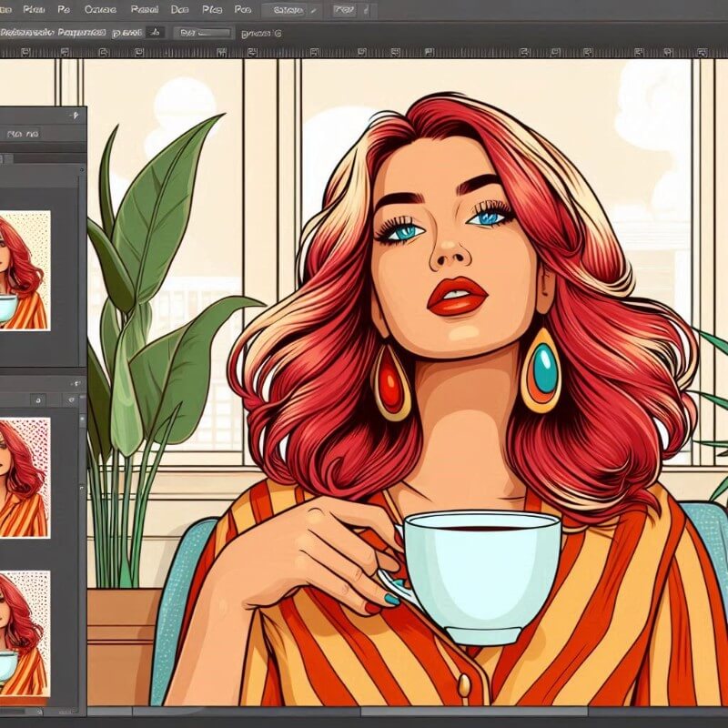This screenshot has height=728, width=728.
Task: Click the panel flyout icon top-right of thumbnail panel
Action: [x=75, y=383]
